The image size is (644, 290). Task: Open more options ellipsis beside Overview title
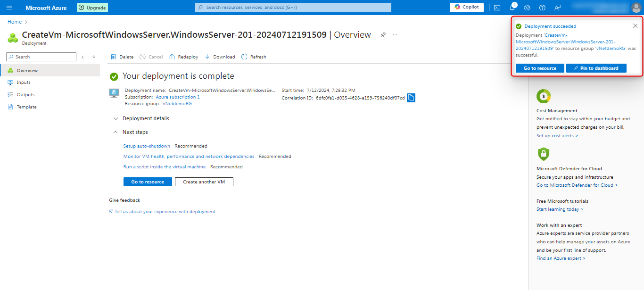(x=395, y=35)
